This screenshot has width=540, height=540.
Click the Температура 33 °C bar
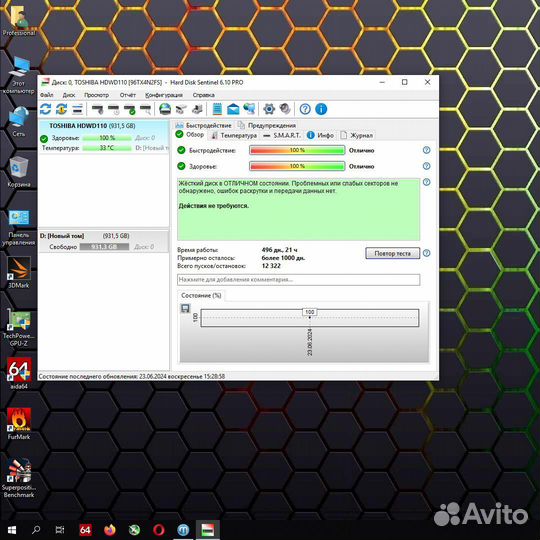pyautogui.click(x=107, y=148)
